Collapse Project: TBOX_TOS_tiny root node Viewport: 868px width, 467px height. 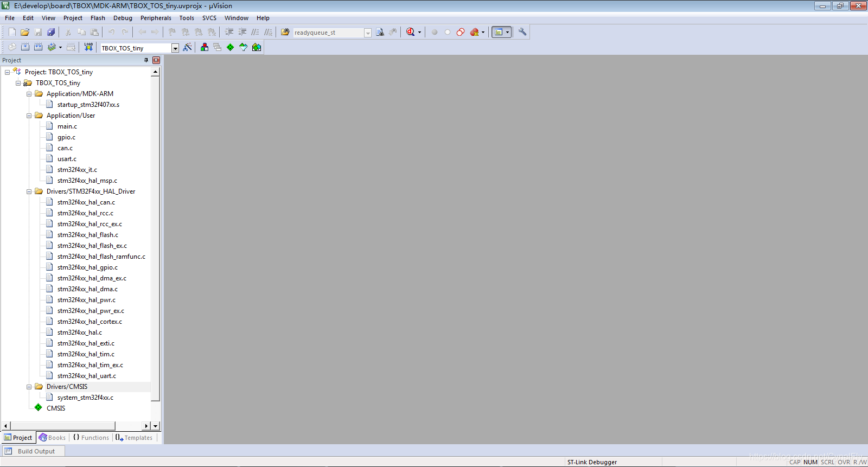(7, 72)
